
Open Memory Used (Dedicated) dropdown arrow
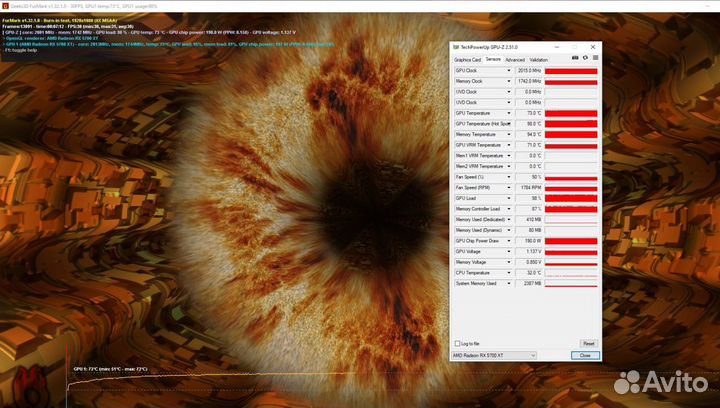click(x=508, y=220)
